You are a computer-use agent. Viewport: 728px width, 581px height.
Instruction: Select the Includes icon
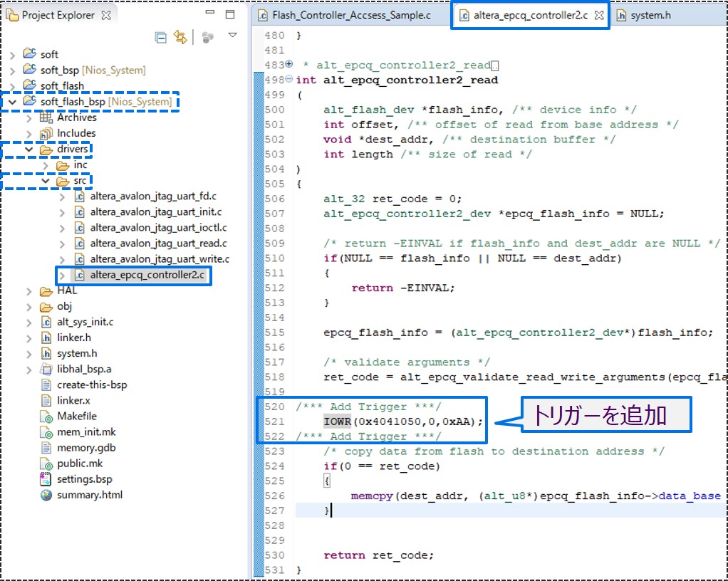tap(46, 134)
